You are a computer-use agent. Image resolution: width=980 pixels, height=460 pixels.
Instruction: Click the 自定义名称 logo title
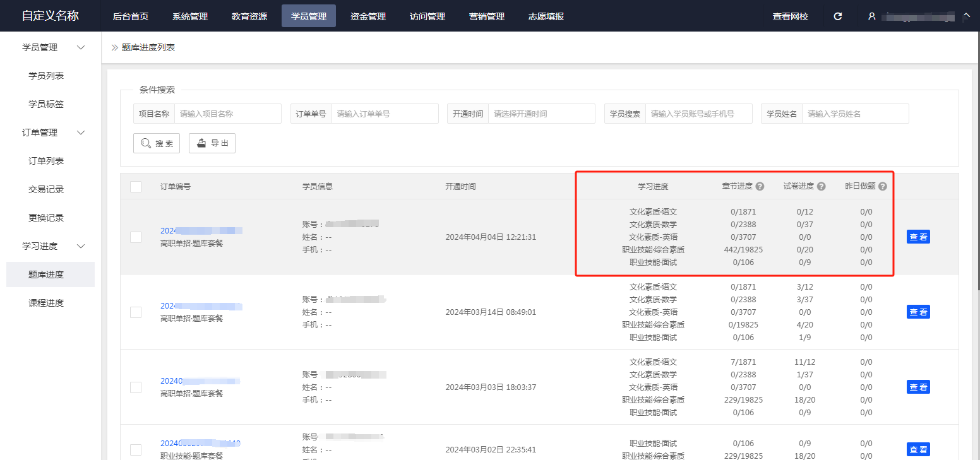[51, 16]
